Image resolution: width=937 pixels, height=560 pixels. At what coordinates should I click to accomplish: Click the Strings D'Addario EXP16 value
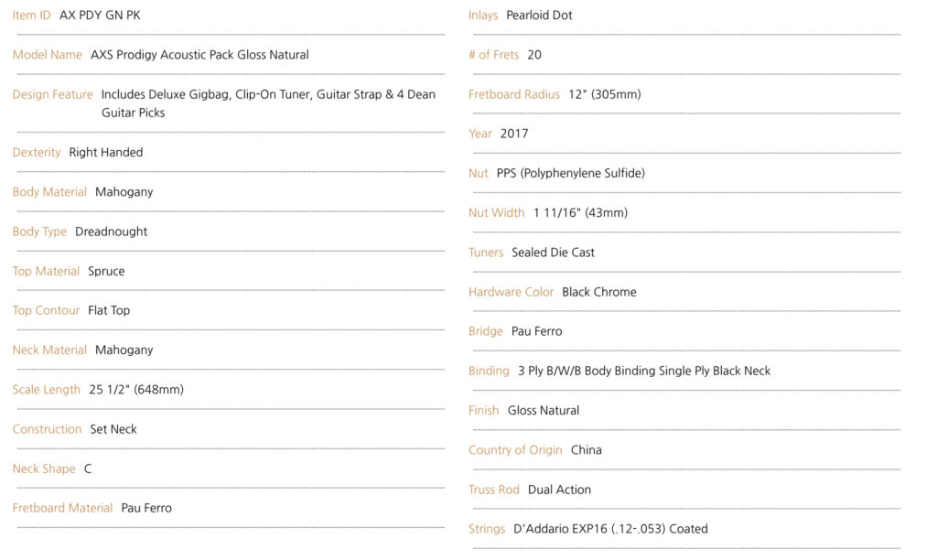pos(610,529)
